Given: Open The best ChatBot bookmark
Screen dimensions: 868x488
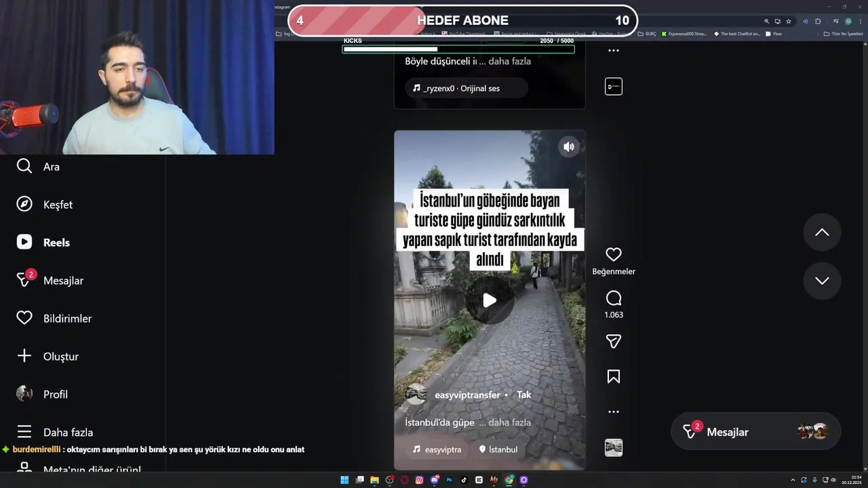Looking at the screenshot, I should pos(737,33).
